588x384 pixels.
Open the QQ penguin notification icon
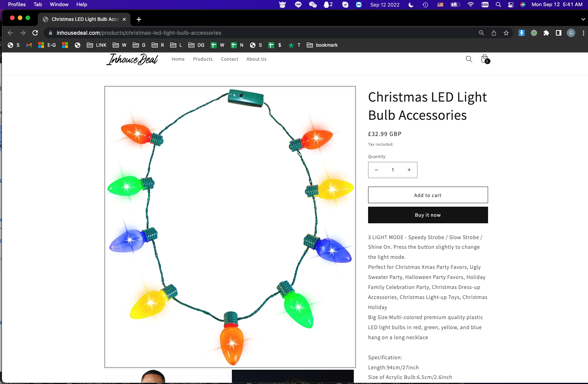[x=328, y=5]
